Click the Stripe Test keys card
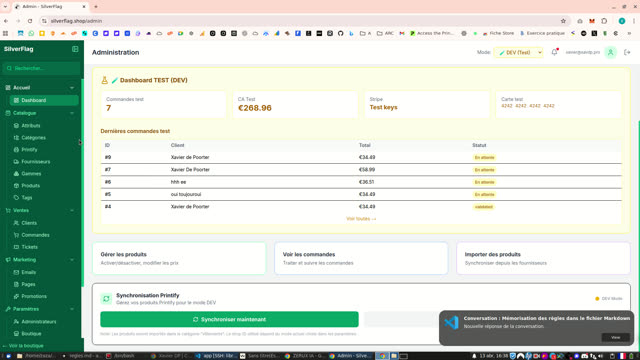640x360 pixels. point(427,105)
